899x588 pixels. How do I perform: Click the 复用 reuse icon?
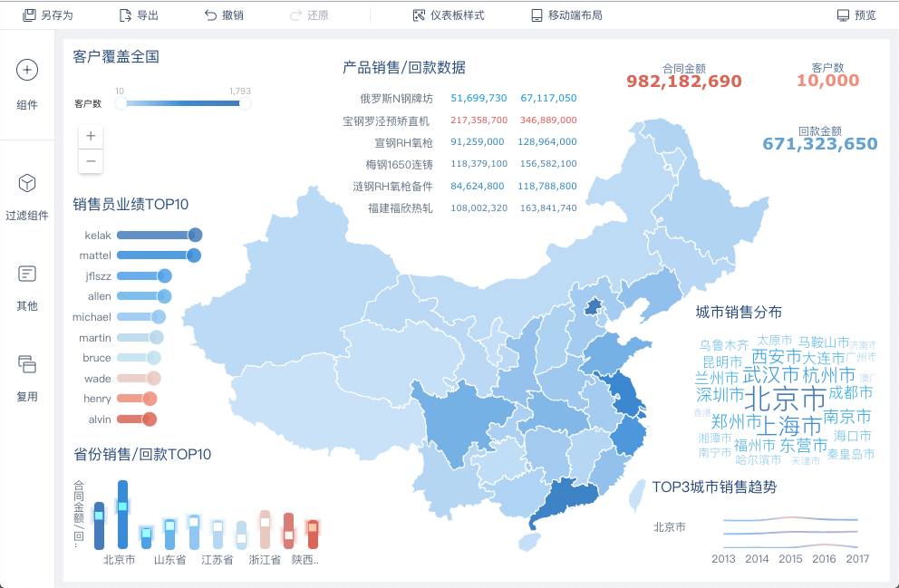[x=27, y=364]
